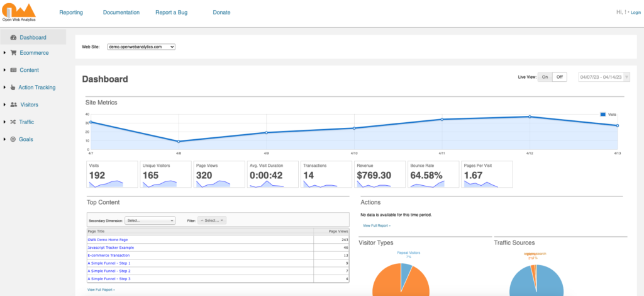Viewport: 644px width, 296px height.
Task: Click Report a Bug in top navigation
Action: 171,13
